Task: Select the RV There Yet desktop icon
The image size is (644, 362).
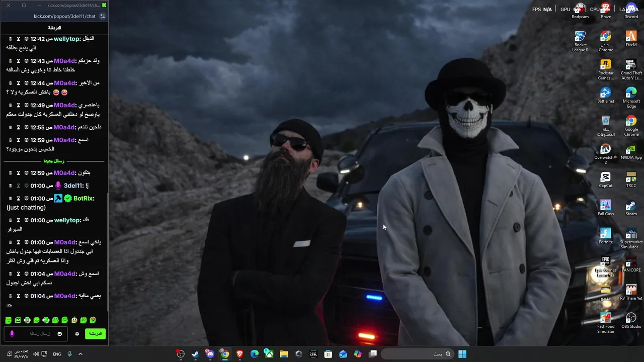Action: click(631, 292)
